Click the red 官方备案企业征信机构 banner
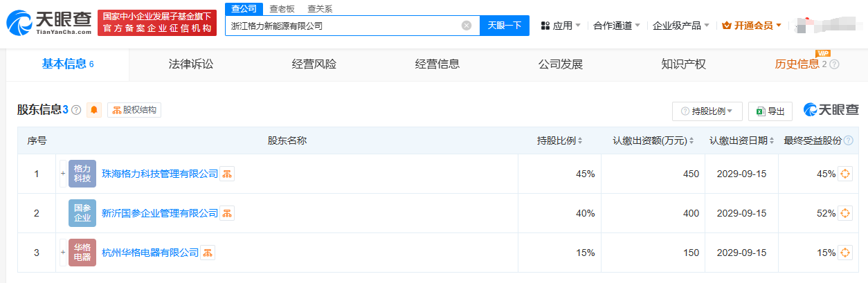This screenshot has height=283, width=868. click(157, 23)
